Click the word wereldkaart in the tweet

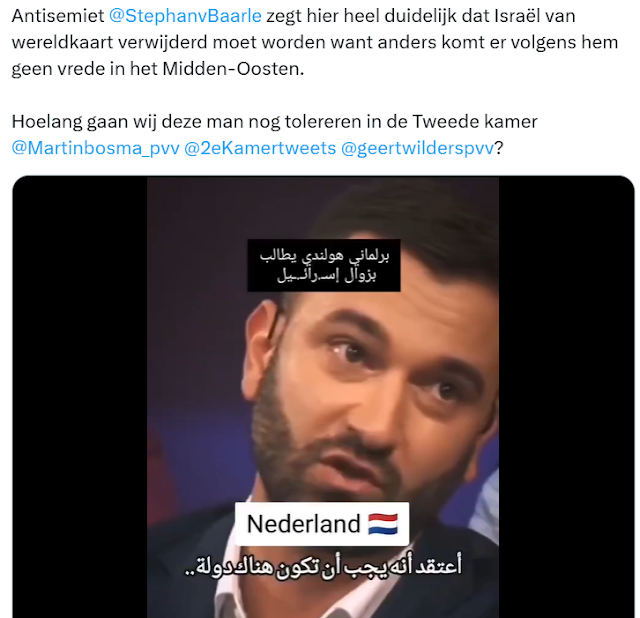coord(62,42)
